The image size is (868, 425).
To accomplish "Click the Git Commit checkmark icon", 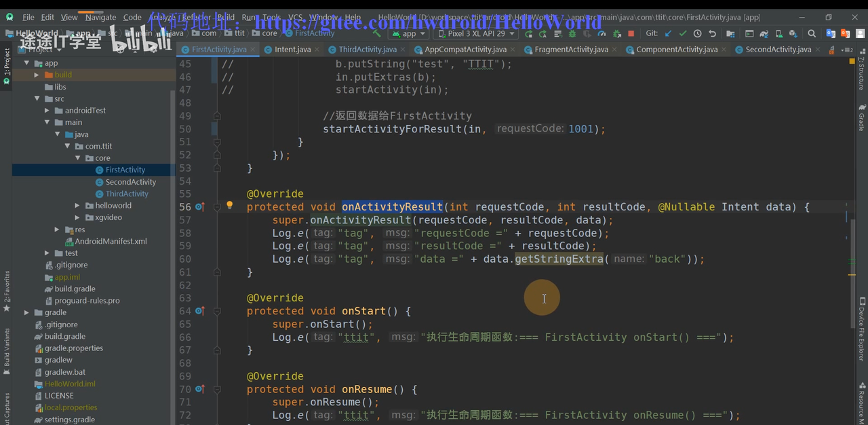I will 682,33.
